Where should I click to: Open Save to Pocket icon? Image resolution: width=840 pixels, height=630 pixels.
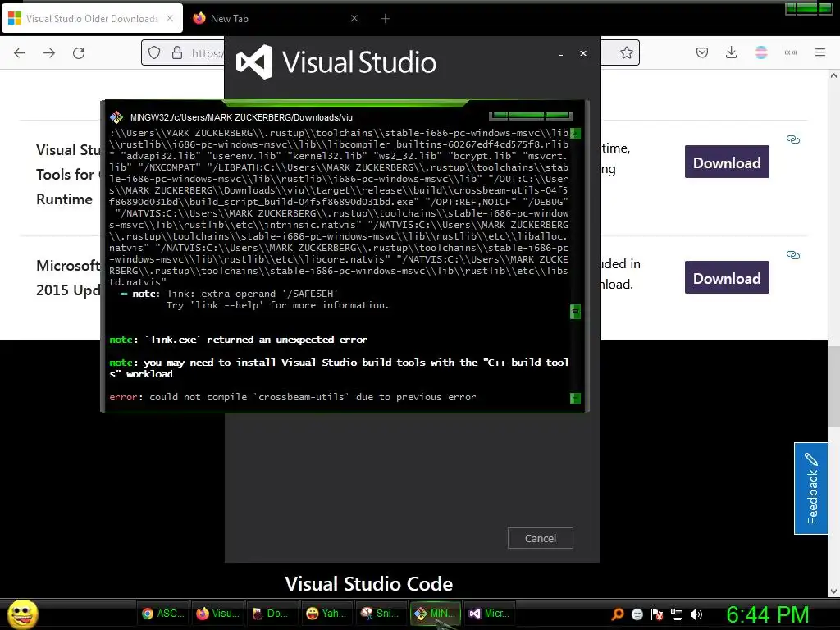click(702, 52)
